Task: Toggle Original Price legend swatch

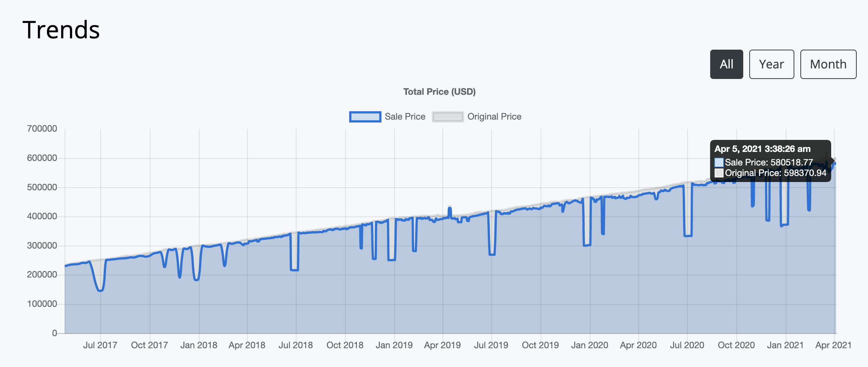Action: (448, 117)
